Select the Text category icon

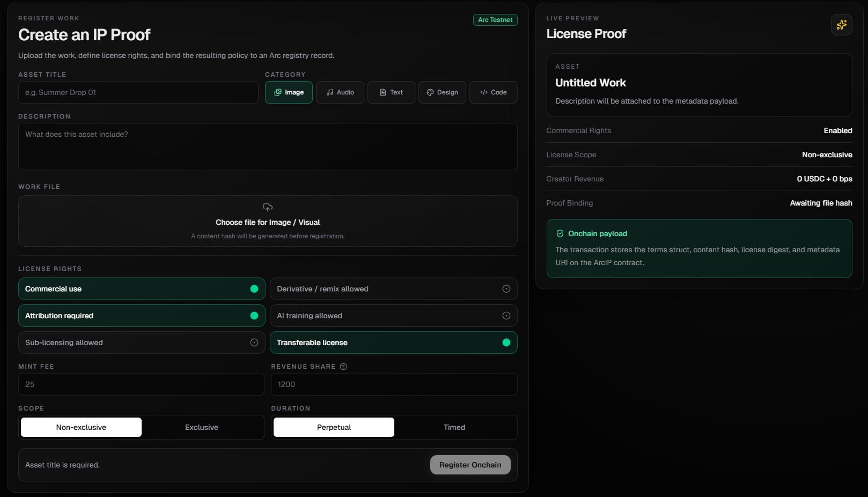click(382, 92)
